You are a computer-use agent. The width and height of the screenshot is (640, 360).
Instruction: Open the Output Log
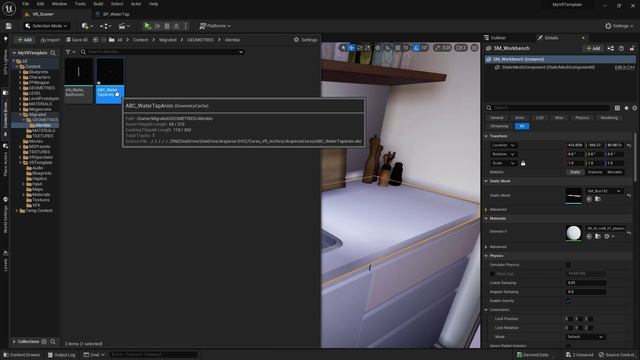click(x=62, y=355)
